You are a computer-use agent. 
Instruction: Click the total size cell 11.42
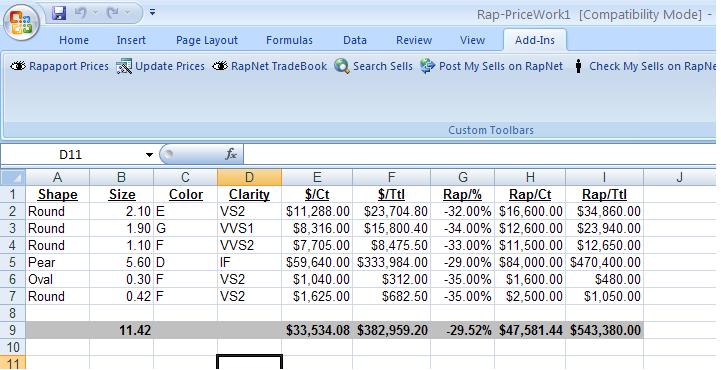click(122, 330)
